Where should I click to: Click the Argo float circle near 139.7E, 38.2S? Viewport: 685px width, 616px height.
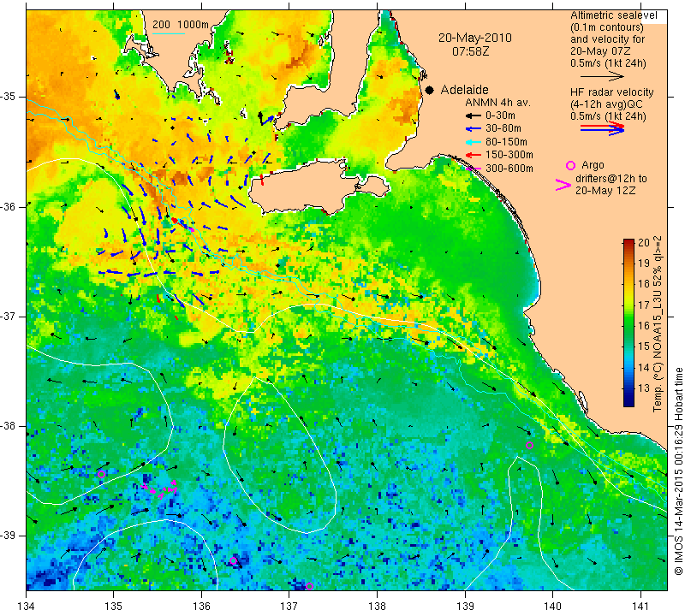529,445
